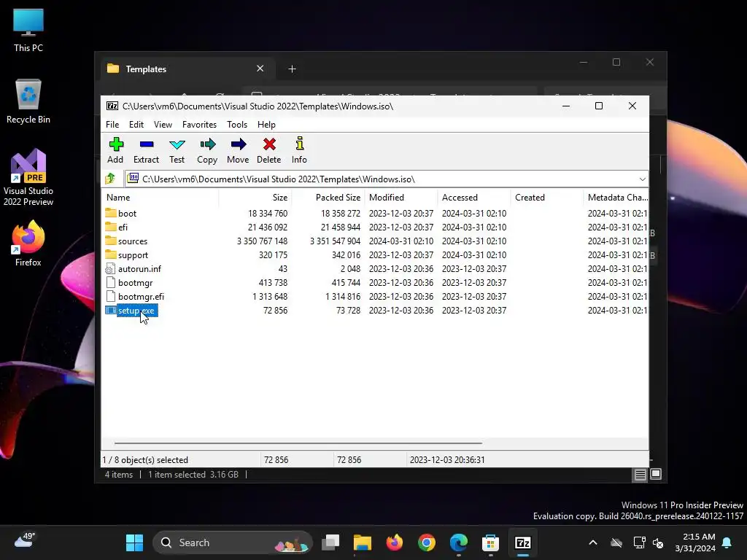Click the muted volume tray icon

[x=658, y=542]
